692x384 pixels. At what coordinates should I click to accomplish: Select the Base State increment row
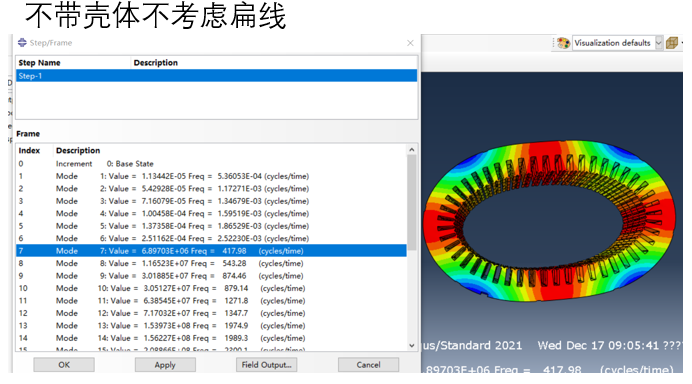tap(211, 164)
